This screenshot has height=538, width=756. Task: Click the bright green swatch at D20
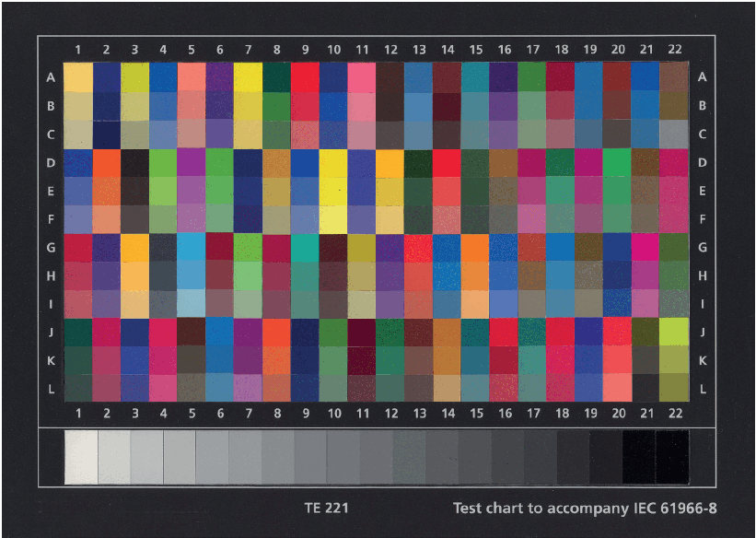(x=617, y=162)
